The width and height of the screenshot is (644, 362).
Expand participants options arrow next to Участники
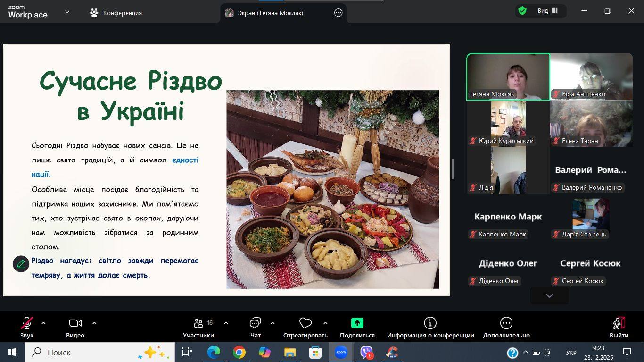[226, 323]
